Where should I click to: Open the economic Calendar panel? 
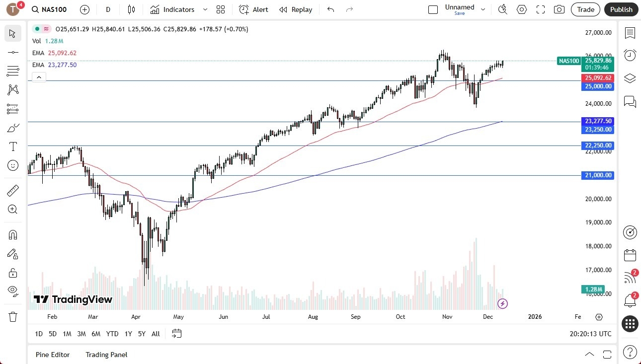point(630,255)
